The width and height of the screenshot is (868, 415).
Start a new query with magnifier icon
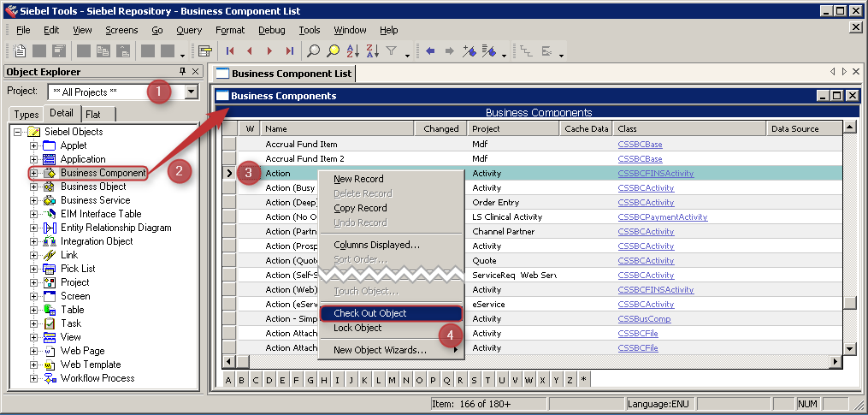pos(313,51)
